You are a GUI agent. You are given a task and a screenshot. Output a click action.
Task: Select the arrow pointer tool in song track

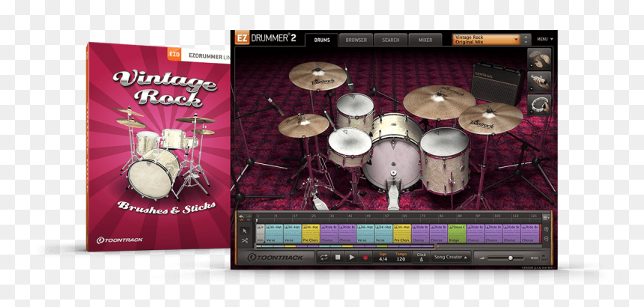(245, 231)
